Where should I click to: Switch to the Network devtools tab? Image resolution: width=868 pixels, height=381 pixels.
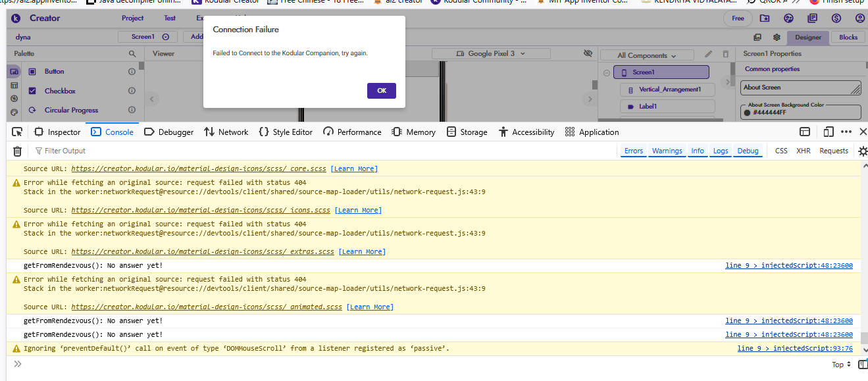(x=226, y=132)
